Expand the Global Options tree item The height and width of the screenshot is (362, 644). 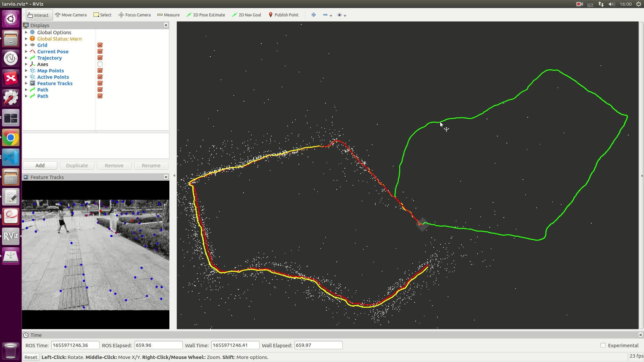tap(26, 32)
